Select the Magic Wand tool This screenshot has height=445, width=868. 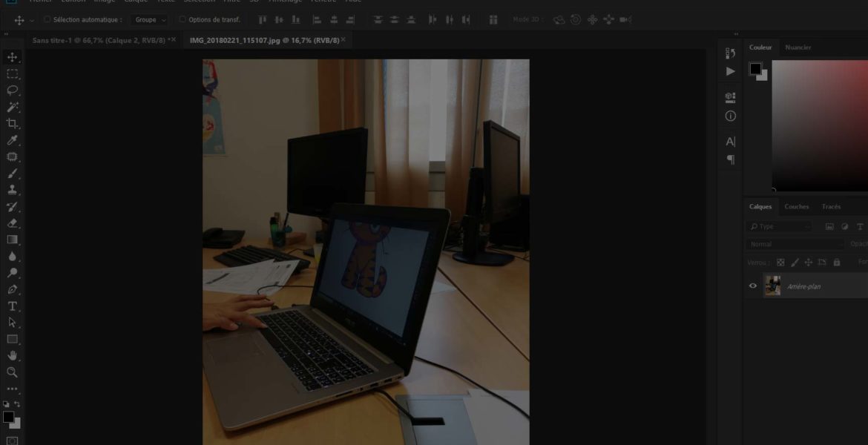click(13, 108)
